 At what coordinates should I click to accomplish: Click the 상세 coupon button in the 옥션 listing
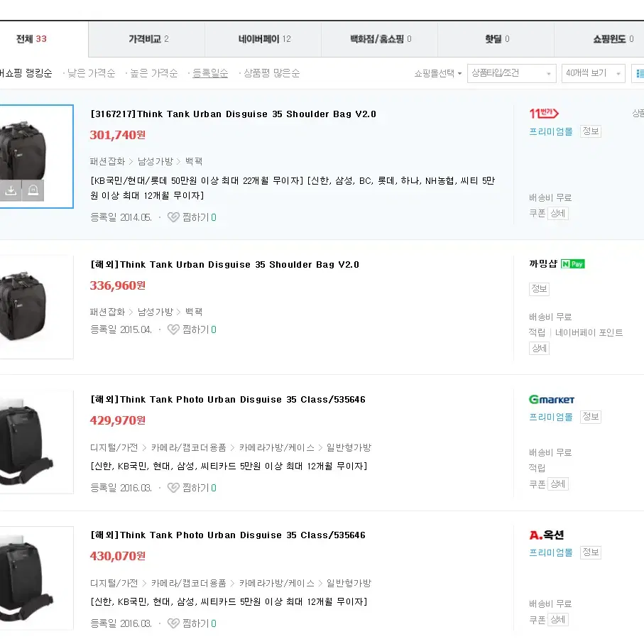pos(558,619)
